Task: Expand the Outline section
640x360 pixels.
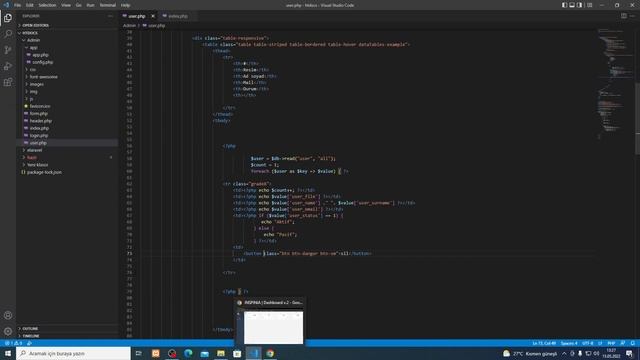Action: (68, 329)
